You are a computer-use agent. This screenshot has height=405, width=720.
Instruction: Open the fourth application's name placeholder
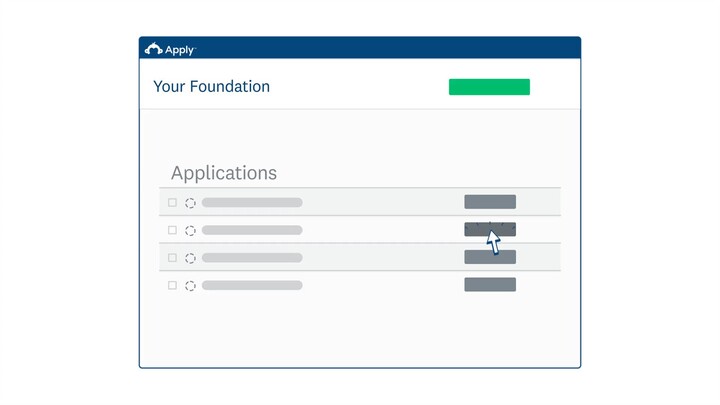252,285
